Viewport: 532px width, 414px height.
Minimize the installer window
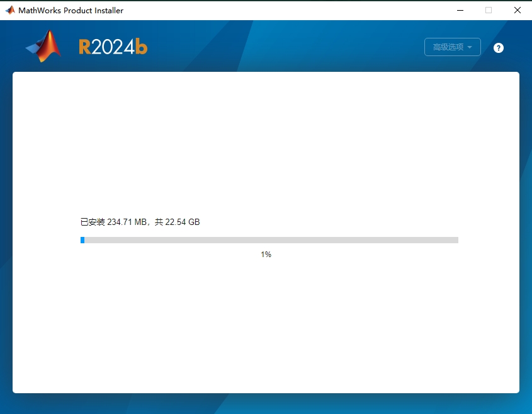coord(460,10)
